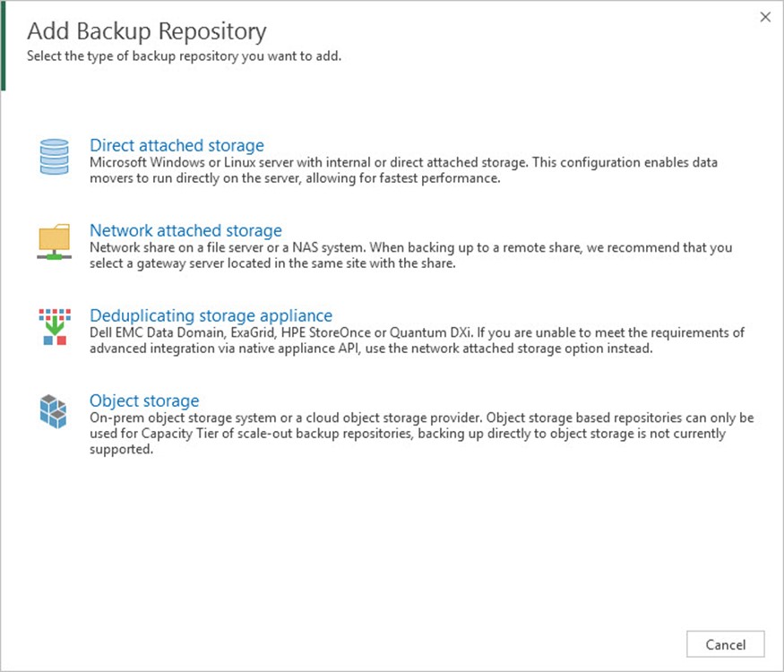The image size is (784, 672).
Task: Pick the Object storage repository type
Action: point(144,401)
